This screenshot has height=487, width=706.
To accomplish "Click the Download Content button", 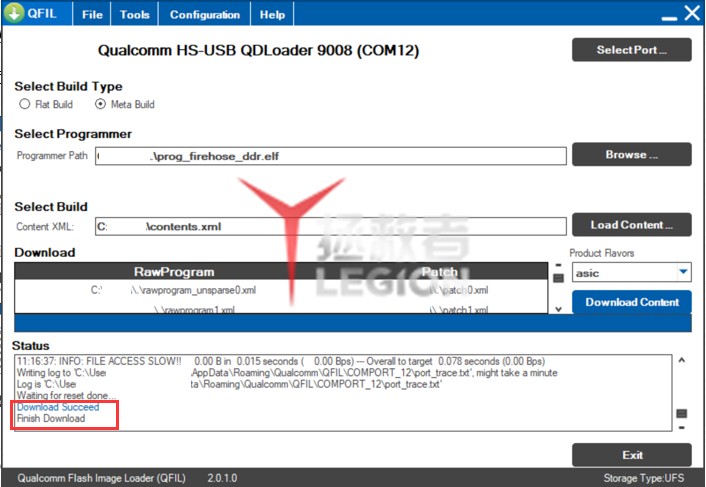I will (x=631, y=302).
